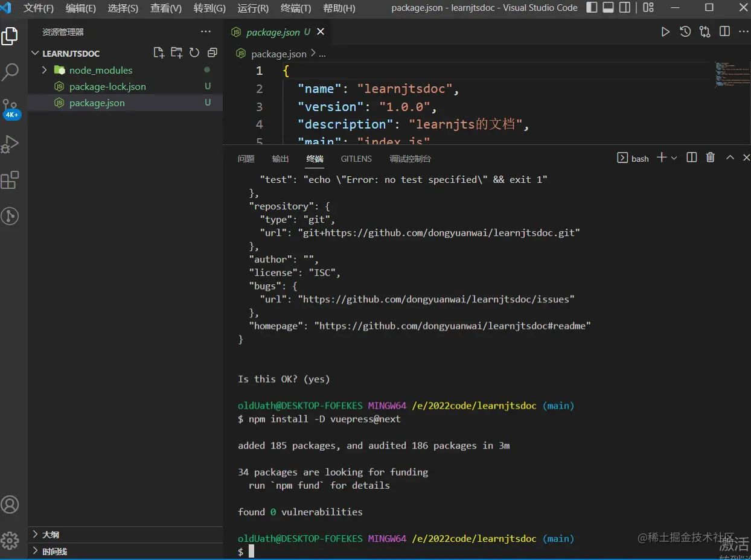Click breadcrumb ellipsis after package.json

pyautogui.click(x=322, y=54)
